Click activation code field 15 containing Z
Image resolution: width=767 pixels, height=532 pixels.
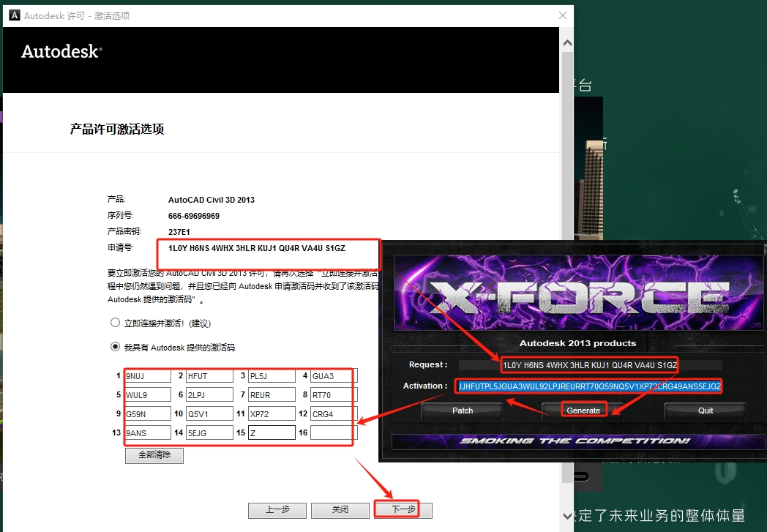click(x=272, y=432)
